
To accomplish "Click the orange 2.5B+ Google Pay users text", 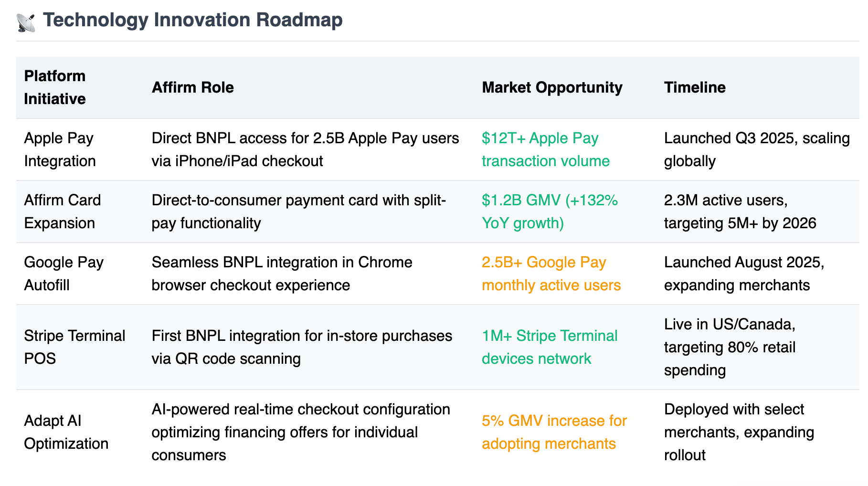I will tap(551, 274).
